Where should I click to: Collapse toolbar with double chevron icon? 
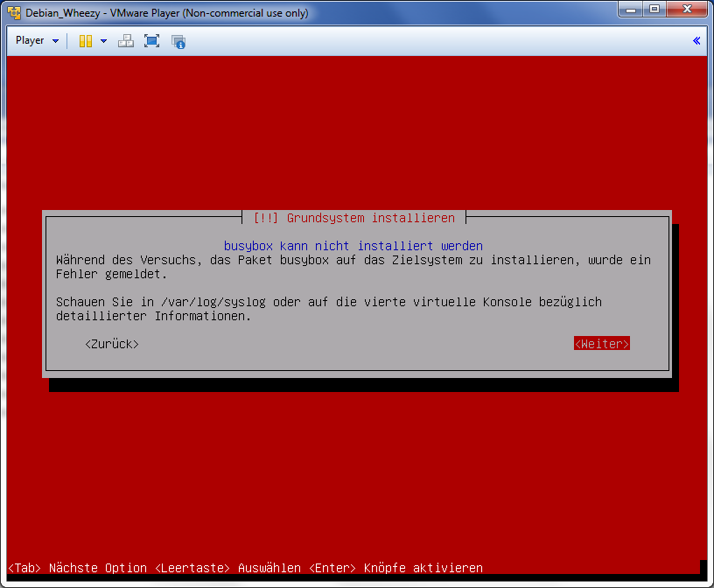click(696, 40)
